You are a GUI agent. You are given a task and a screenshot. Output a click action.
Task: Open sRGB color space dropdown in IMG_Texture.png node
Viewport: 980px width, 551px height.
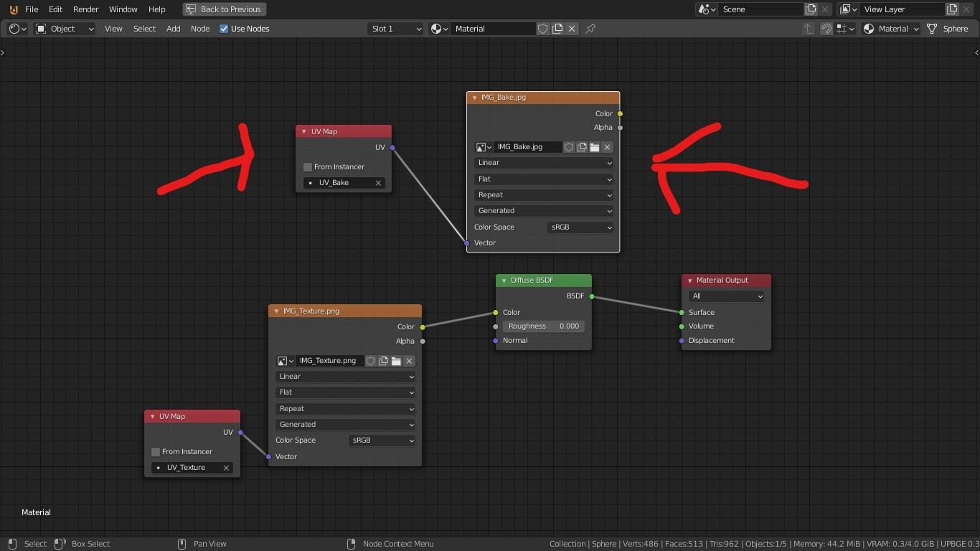[x=382, y=441]
